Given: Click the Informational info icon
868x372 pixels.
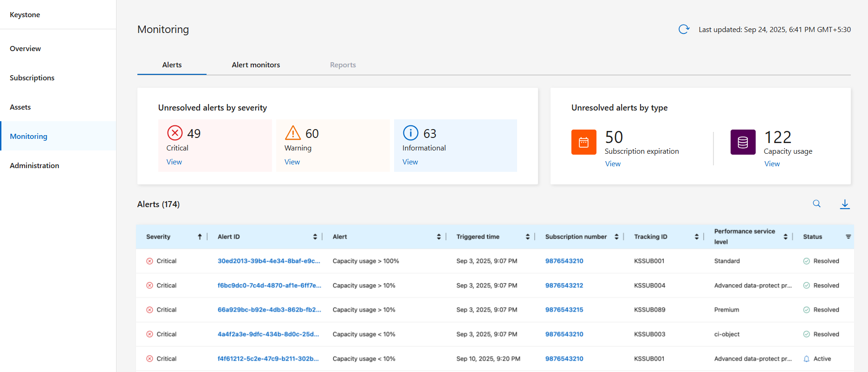Looking at the screenshot, I should (410, 133).
